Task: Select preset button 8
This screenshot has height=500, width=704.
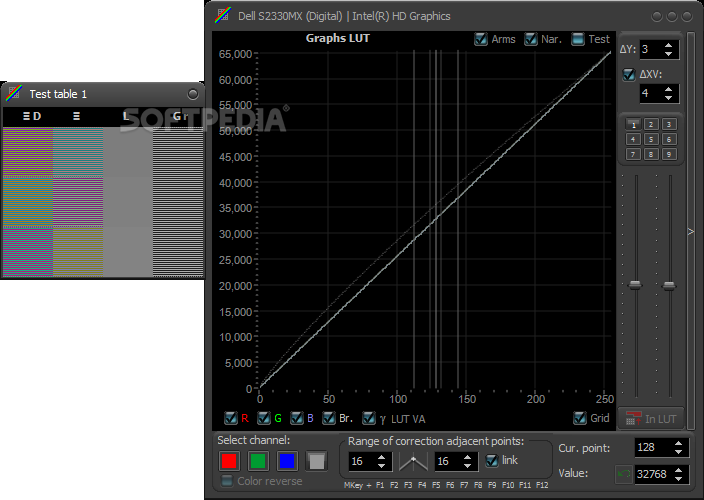Action: (651, 154)
